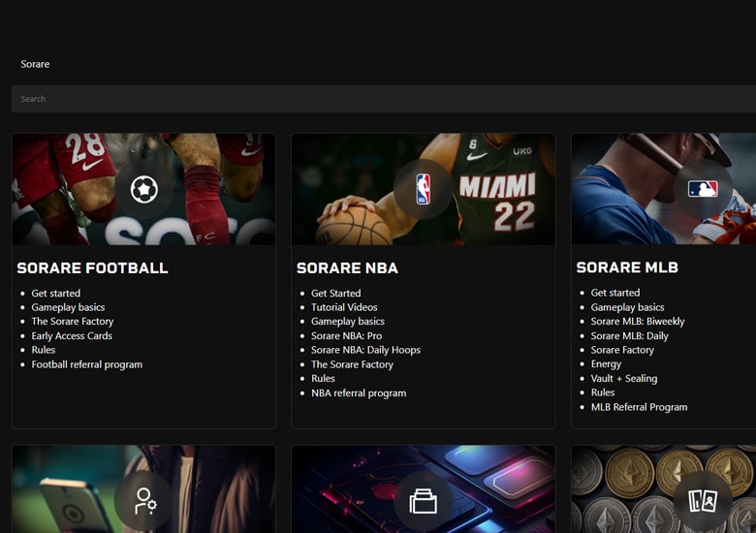Click the MLB logo icon

[x=703, y=189]
